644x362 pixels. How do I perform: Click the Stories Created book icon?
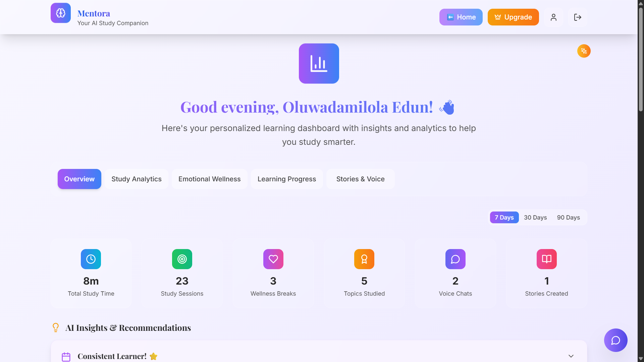[x=546, y=259]
